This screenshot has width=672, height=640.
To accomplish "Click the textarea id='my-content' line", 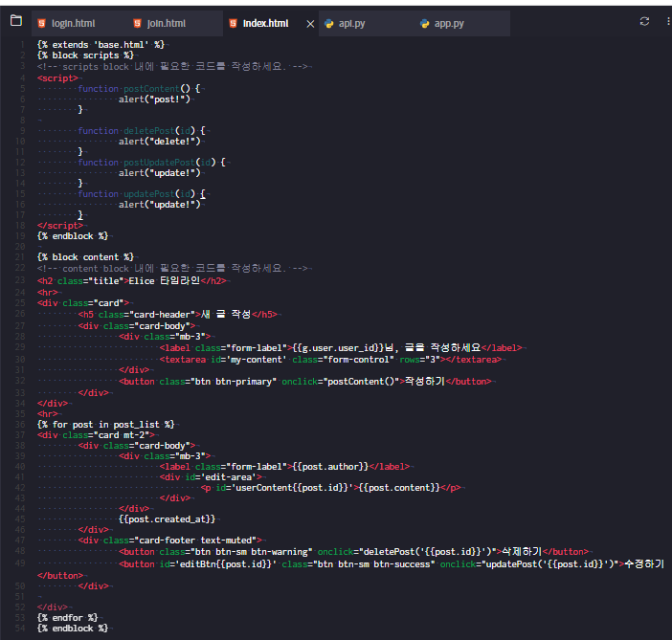I will 330,360.
